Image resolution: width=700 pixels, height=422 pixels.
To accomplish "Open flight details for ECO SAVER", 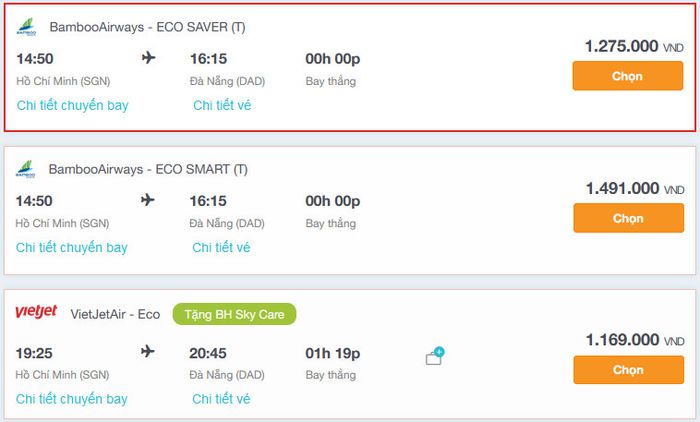I will tap(72, 105).
